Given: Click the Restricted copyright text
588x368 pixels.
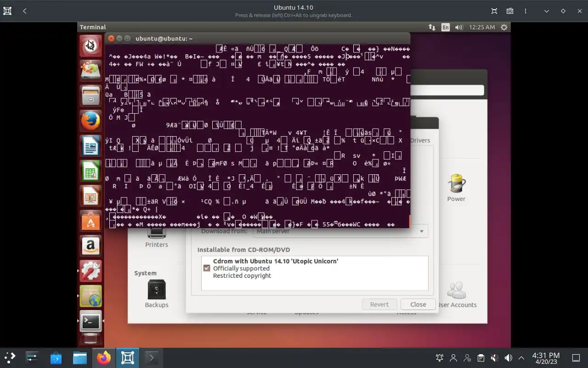Looking at the screenshot, I should pos(242,276).
